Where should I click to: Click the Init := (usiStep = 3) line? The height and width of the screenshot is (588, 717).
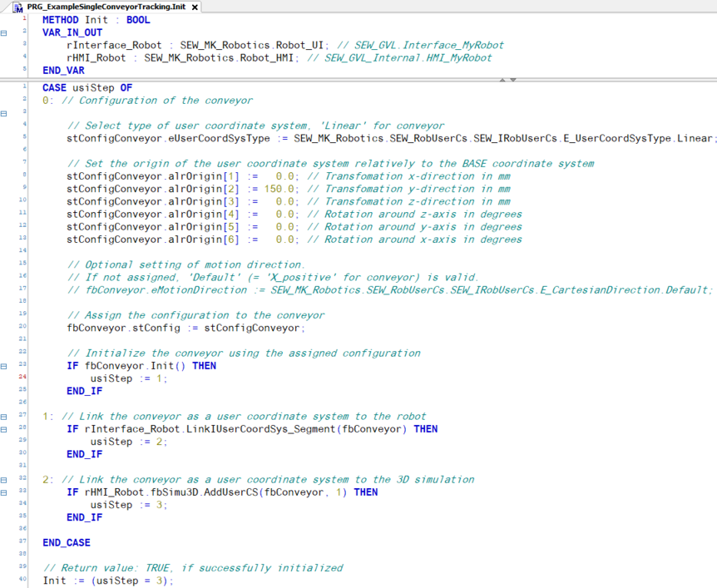108,581
